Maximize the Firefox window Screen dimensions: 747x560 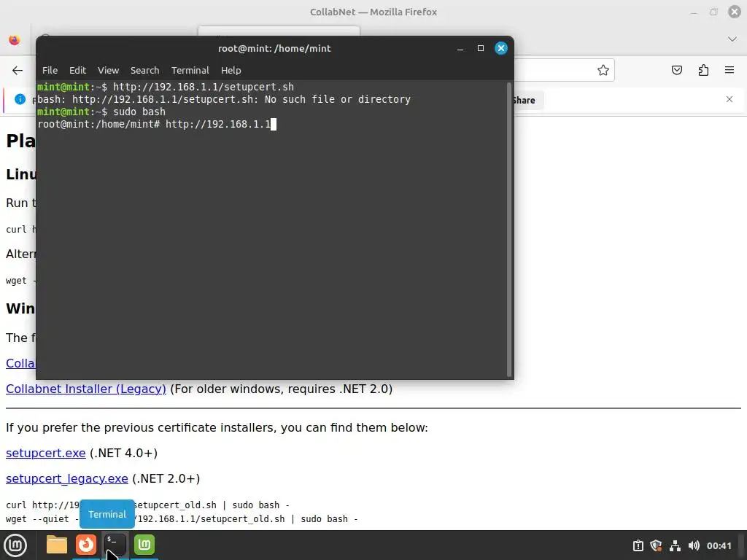(713, 12)
